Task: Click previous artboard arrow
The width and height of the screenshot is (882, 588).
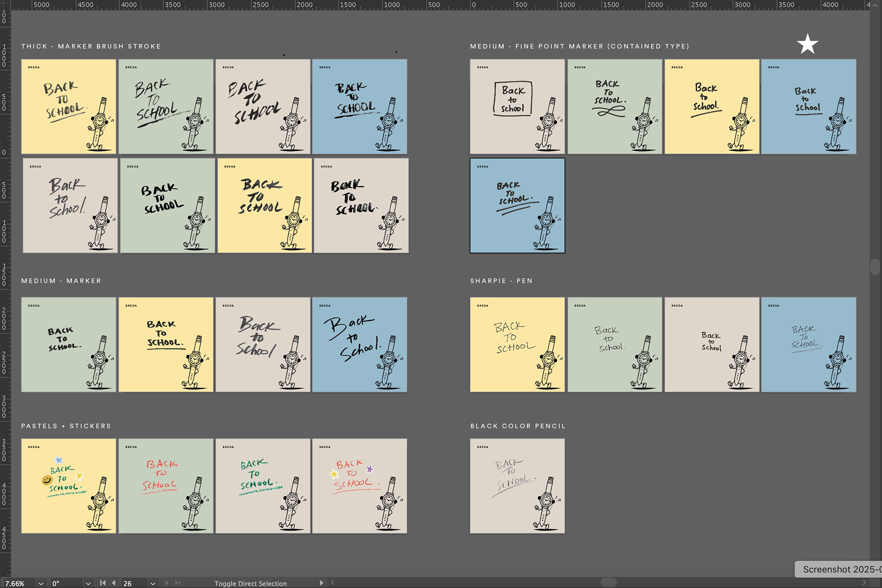Action: pos(114,583)
